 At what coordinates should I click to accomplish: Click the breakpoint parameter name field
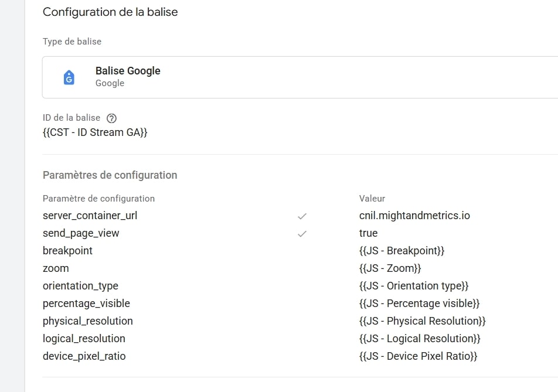tap(66, 250)
